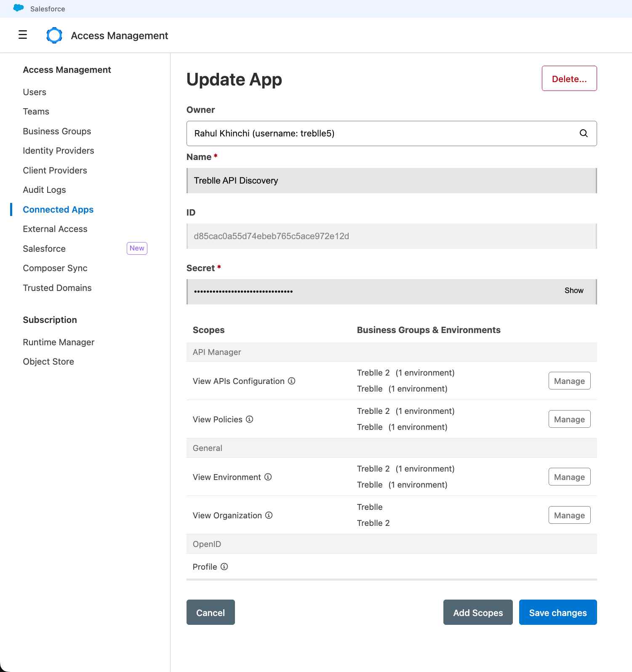Open the Owner selection field

[383, 133]
